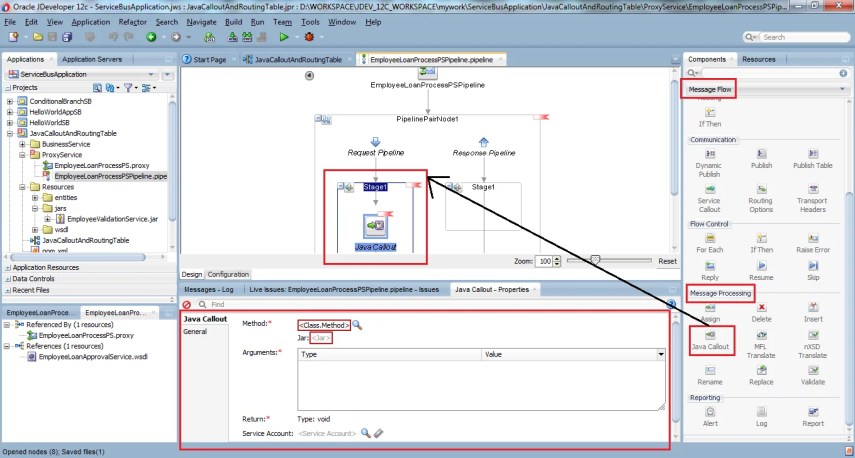Expand the Data Controls panel
The width and height of the screenshot is (855, 458).
8,279
